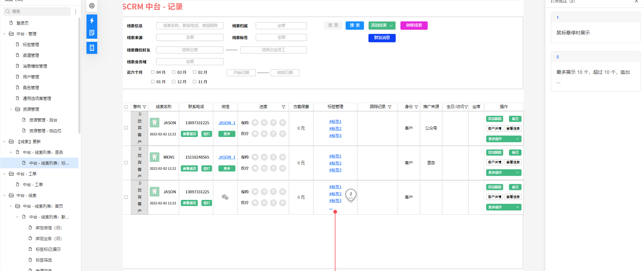Click the tooth avatar in the first JASON row
644x271 pixels.
click(154, 123)
